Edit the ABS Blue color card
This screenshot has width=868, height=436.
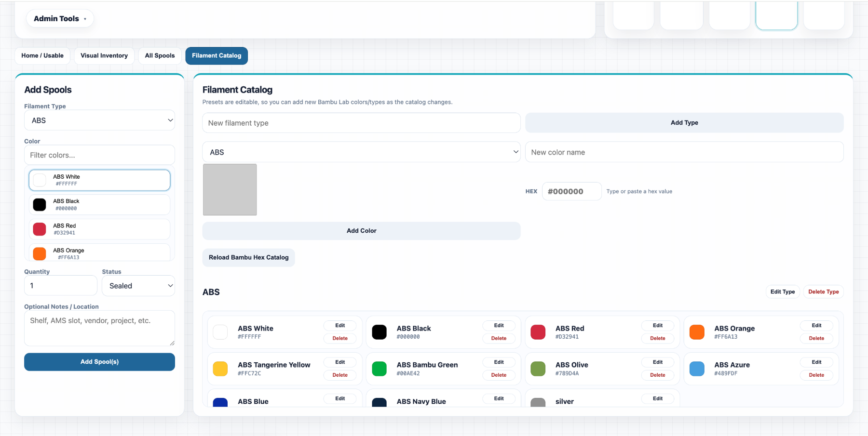tap(340, 399)
